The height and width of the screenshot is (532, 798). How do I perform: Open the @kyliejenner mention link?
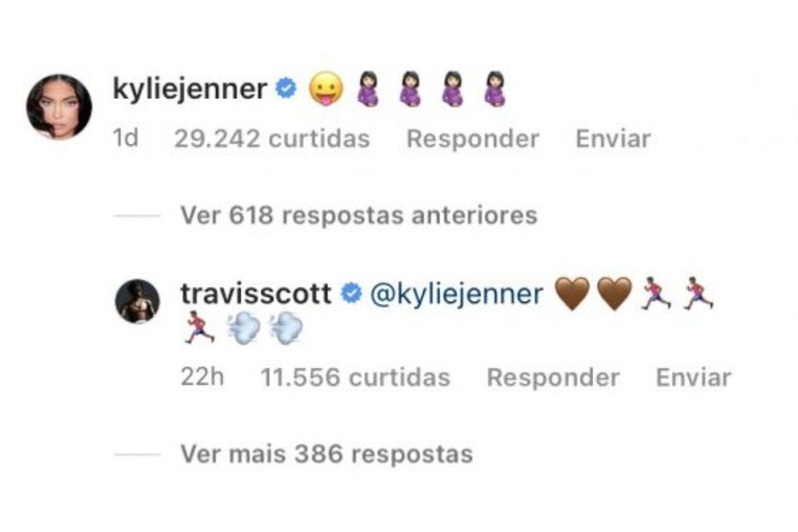point(456,294)
